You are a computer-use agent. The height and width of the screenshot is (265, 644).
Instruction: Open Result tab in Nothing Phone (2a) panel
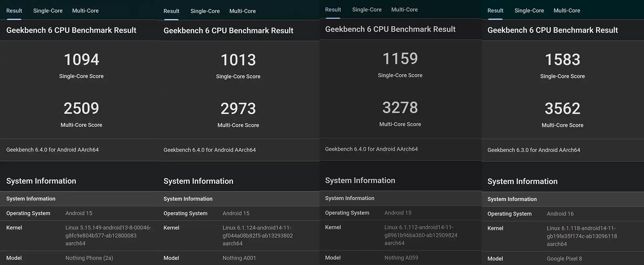[x=14, y=11]
